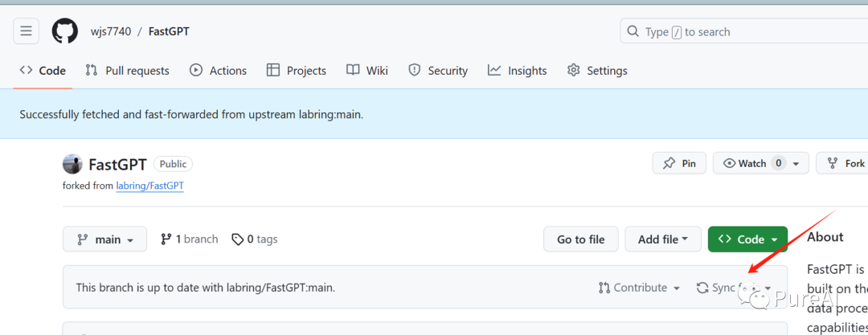868x335 pixels.
Task: Go to the Projects tab
Action: (297, 71)
